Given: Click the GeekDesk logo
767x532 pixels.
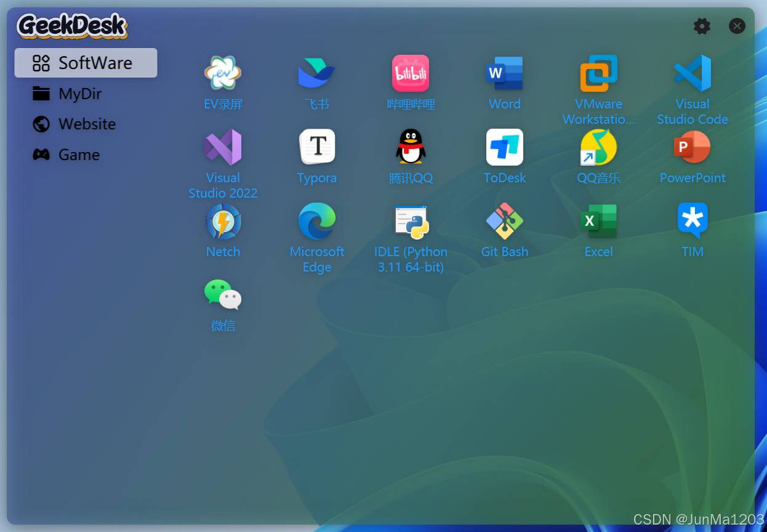Looking at the screenshot, I should 73,26.
